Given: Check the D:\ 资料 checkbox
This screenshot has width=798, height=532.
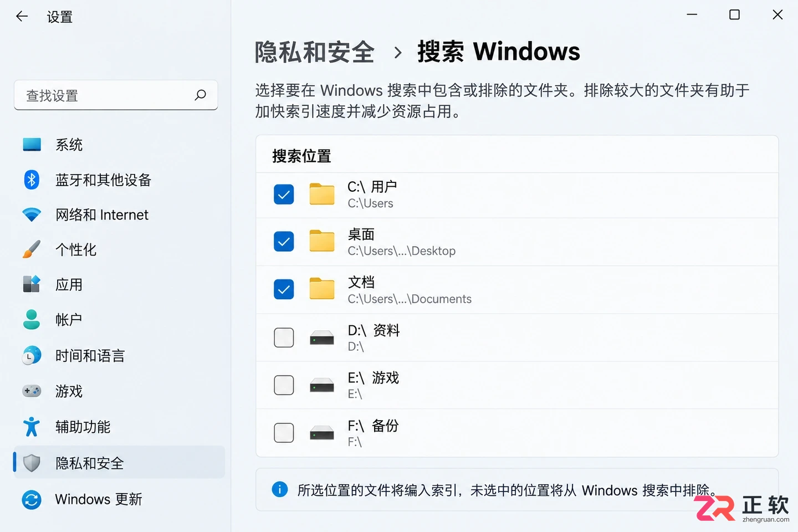Looking at the screenshot, I should (x=284, y=337).
